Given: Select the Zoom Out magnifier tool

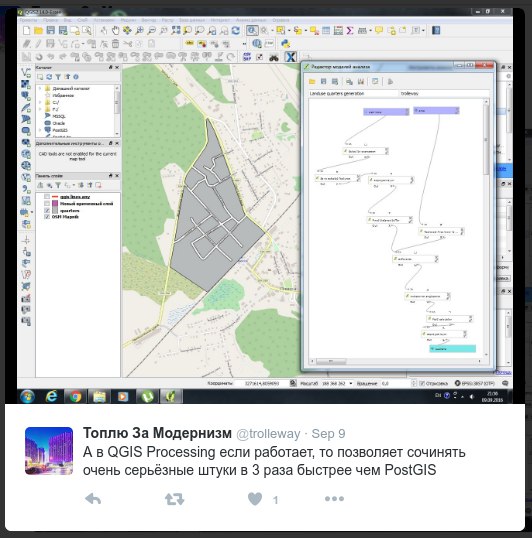Looking at the screenshot, I should pyautogui.click(x=151, y=31).
